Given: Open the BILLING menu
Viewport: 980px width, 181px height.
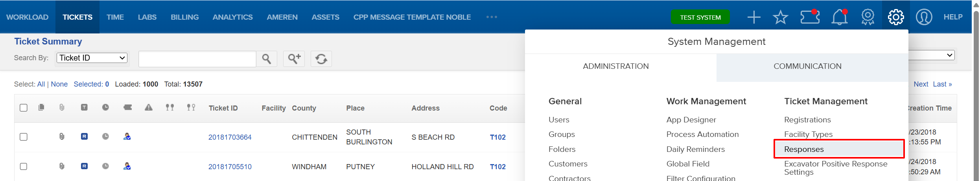Looking at the screenshot, I should point(184,17).
